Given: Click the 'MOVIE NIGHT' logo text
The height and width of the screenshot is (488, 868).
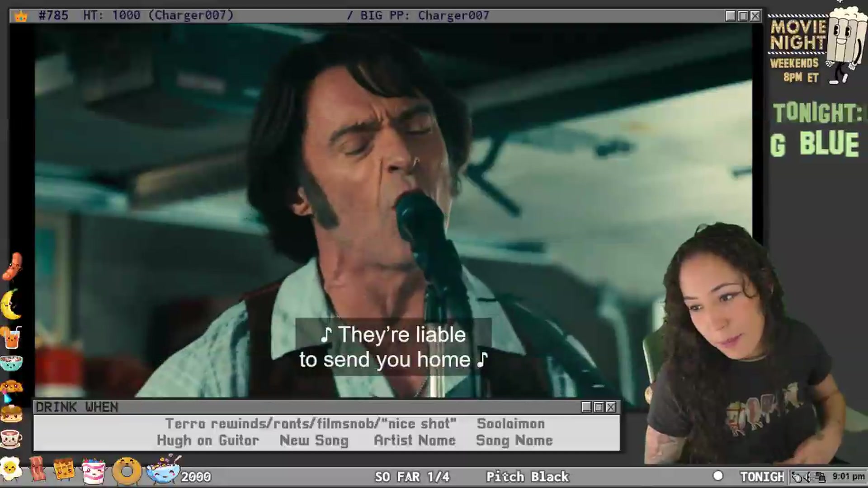Looking at the screenshot, I should 798,34.
